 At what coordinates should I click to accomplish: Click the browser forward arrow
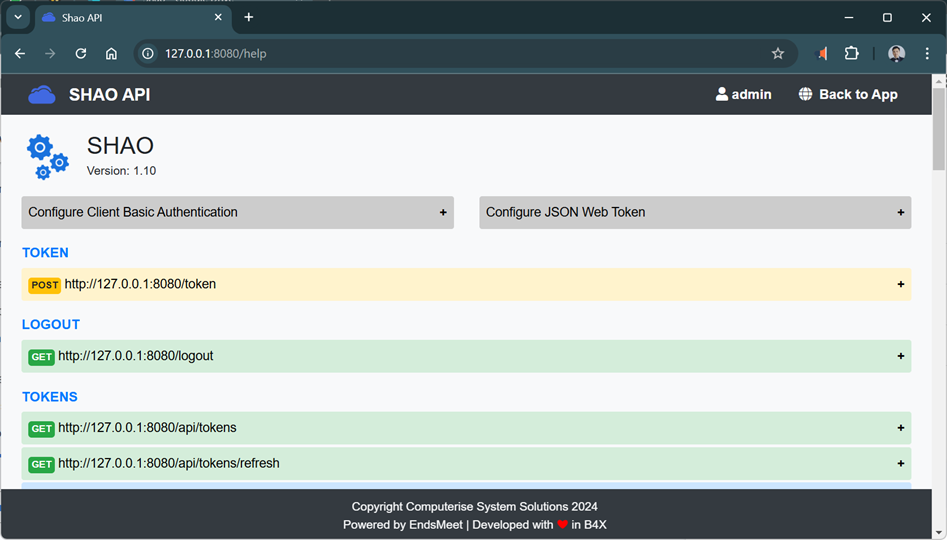coord(50,54)
